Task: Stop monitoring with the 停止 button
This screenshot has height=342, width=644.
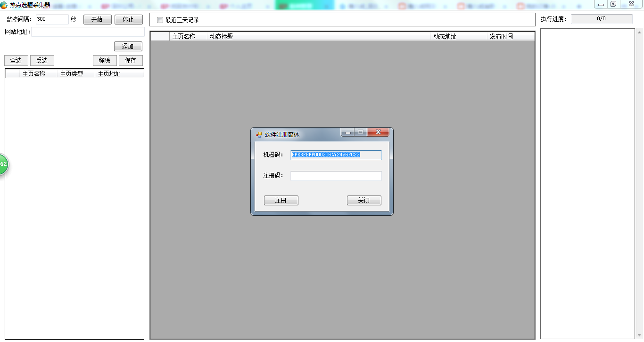Action: point(128,20)
